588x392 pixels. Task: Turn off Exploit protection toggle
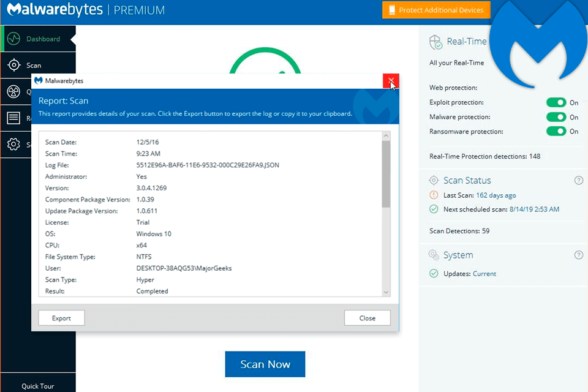(556, 102)
